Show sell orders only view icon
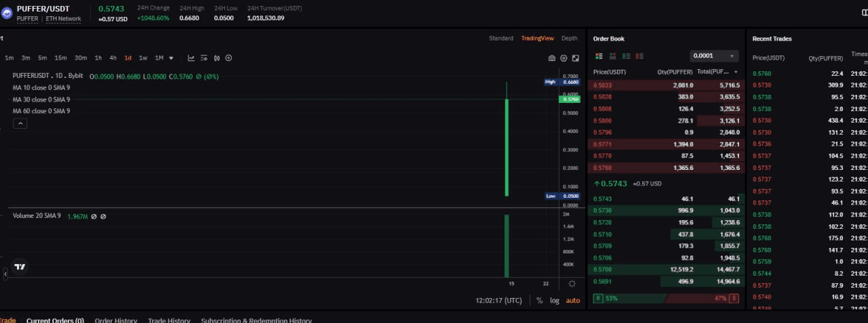This screenshot has width=868, height=323. 639,56
